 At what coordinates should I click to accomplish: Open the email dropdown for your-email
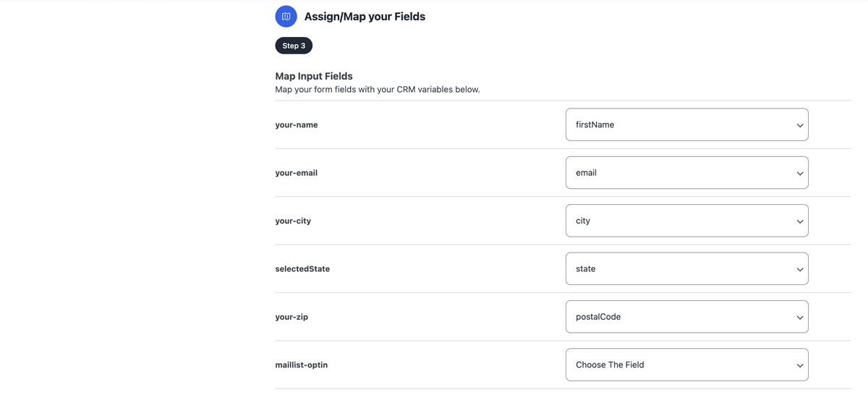click(686, 173)
